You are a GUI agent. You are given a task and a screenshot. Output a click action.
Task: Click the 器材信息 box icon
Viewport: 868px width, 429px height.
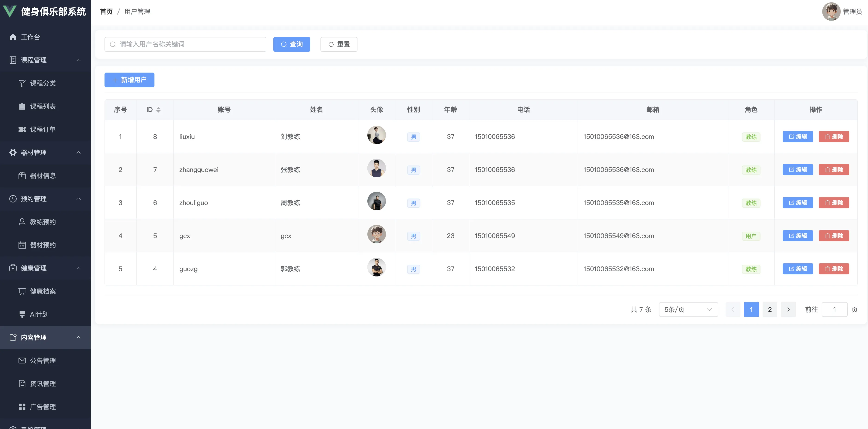pyautogui.click(x=22, y=176)
